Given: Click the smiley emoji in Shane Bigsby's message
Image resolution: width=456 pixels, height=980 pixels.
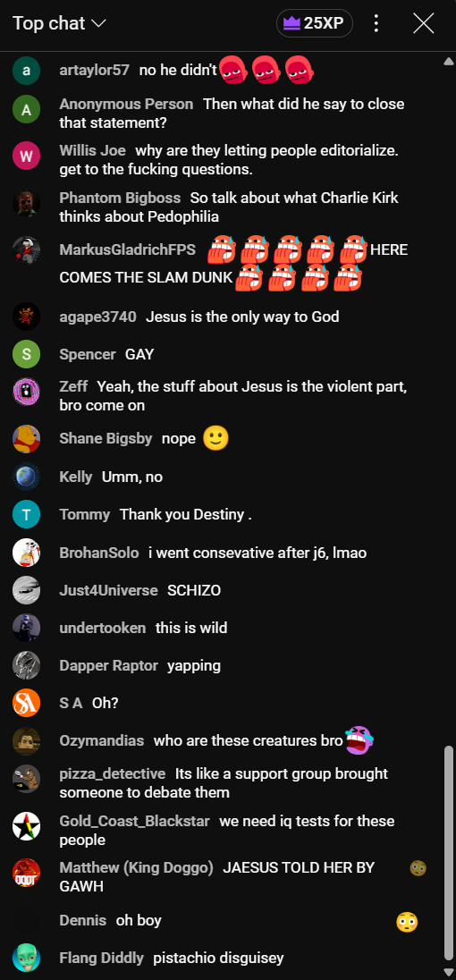Looking at the screenshot, I should pos(215,439).
